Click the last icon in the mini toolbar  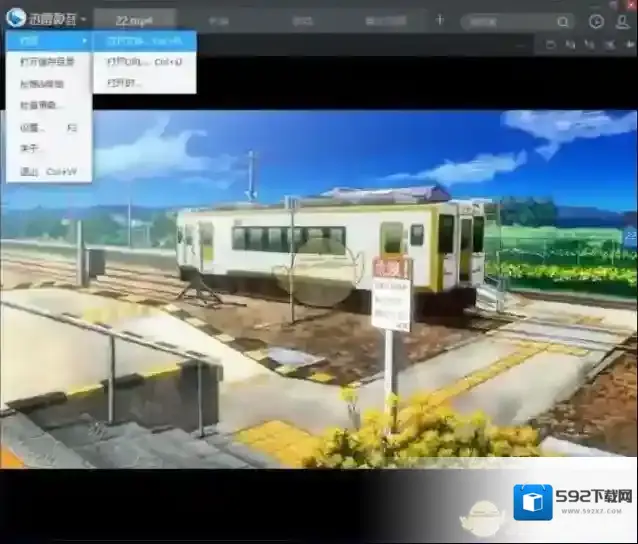click(x=629, y=45)
